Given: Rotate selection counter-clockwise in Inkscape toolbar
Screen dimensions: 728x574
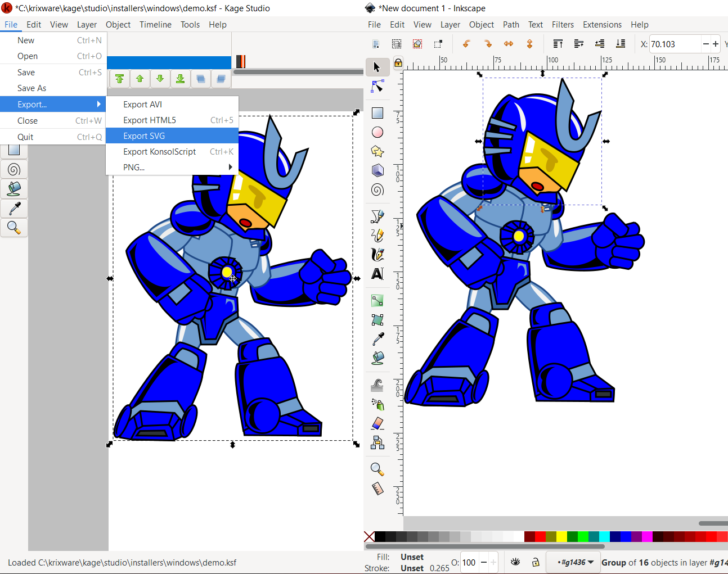Looking at the screenshot, I should coord(466,44).
